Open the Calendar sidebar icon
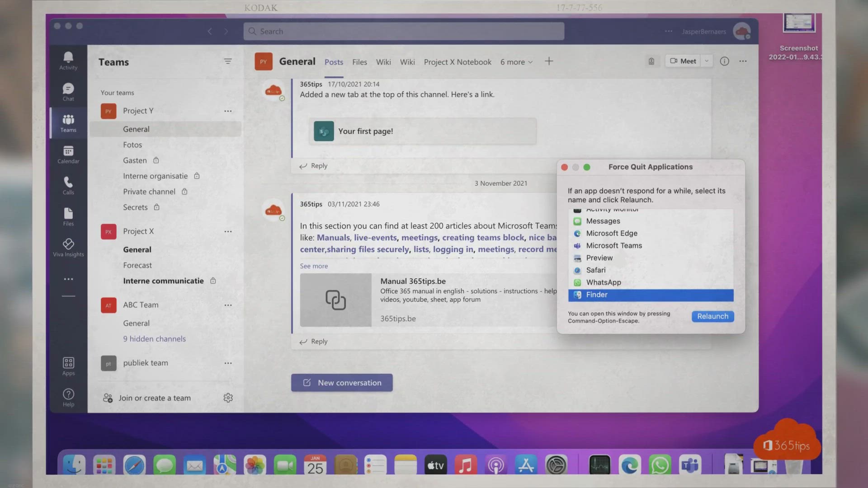868x488 pixels. coord(68,154)
